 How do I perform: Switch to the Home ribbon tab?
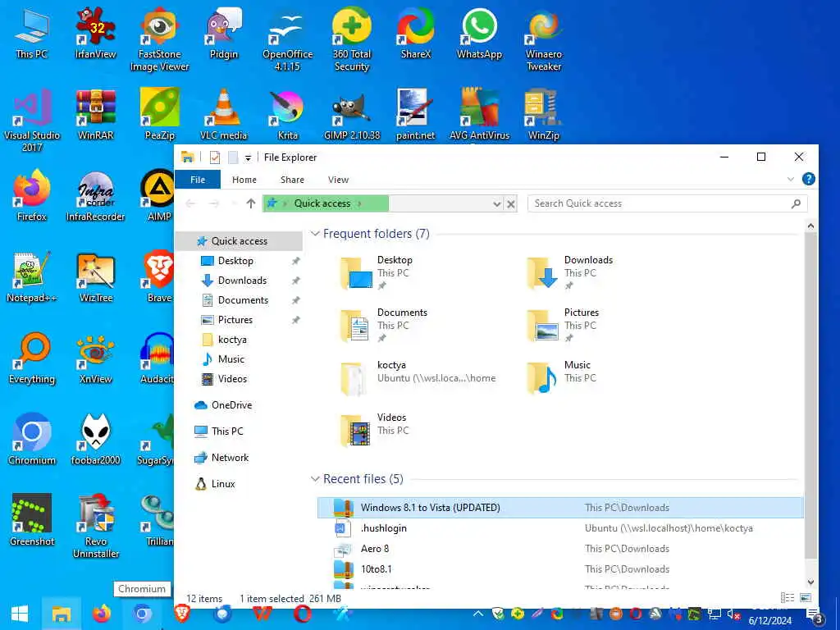[244, 180]
